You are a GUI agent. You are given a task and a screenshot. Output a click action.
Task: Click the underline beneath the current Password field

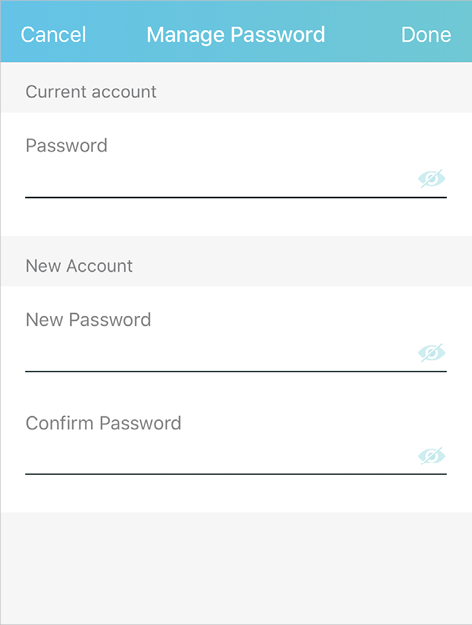(236, 197)
